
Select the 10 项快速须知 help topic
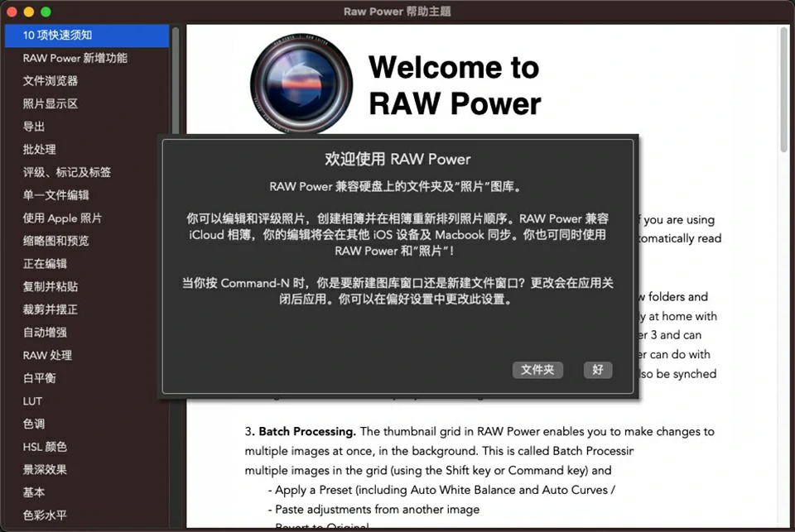pos(87,35)
